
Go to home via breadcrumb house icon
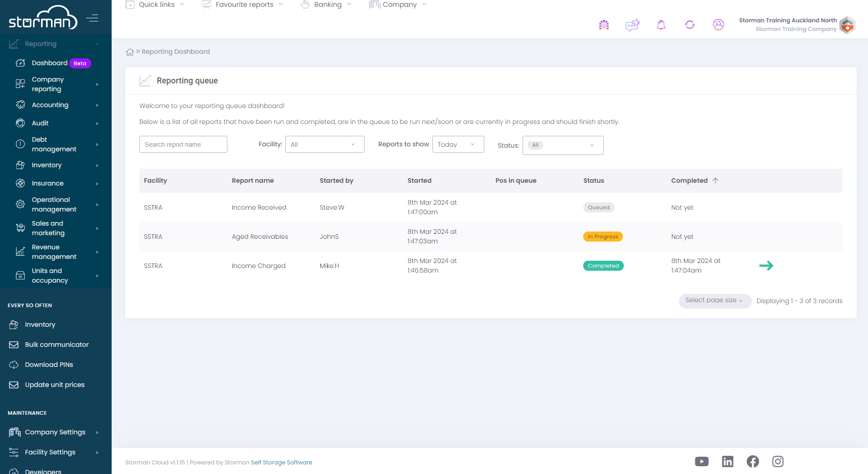[130, 52]
